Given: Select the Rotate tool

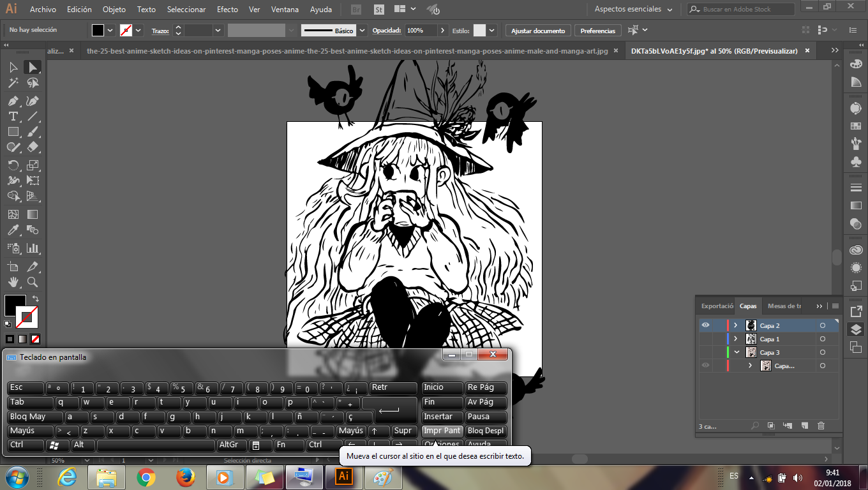Looking at the screenshot, I should (x=13, y=165).
